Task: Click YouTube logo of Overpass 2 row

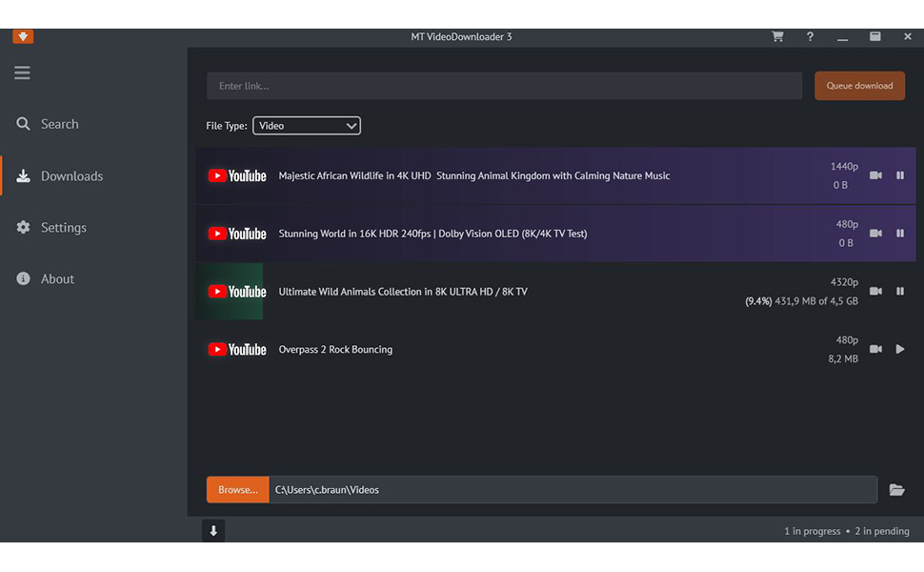Action: (237, 349)
